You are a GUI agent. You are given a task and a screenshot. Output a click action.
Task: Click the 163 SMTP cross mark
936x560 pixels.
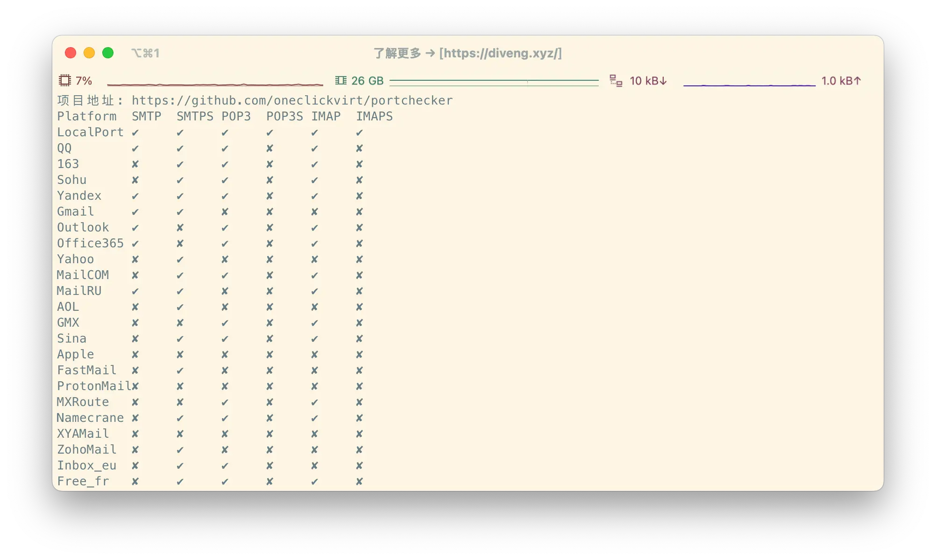pos(135,164)
